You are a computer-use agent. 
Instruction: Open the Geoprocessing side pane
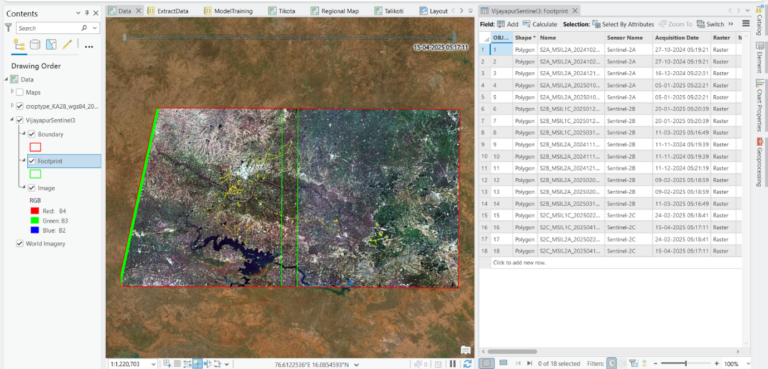pos(759,161)
